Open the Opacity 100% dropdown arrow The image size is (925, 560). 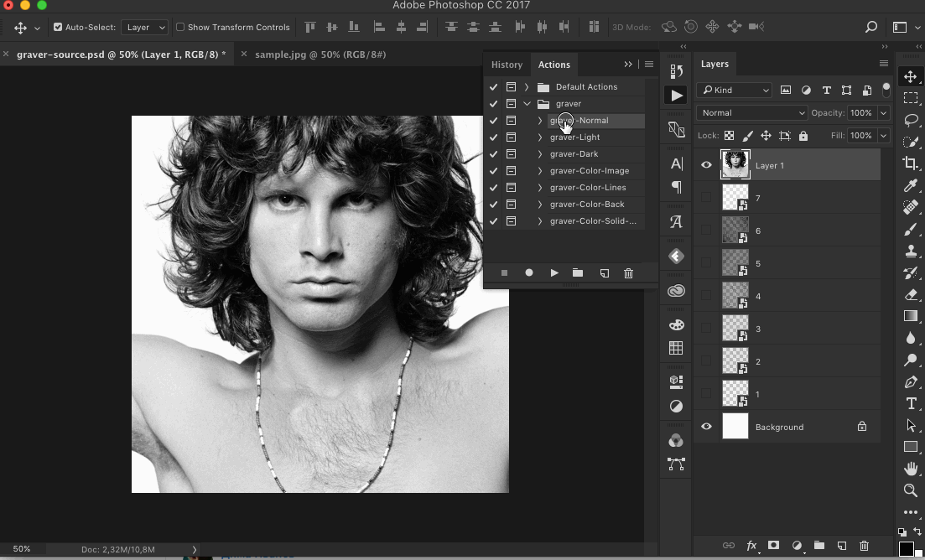[x=883, y=112]
